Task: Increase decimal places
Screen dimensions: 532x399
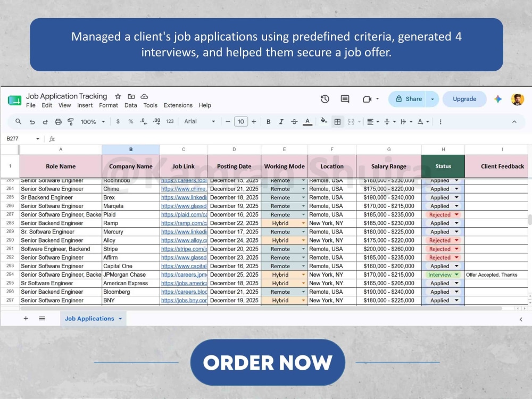Action: [x=157, y=121]
